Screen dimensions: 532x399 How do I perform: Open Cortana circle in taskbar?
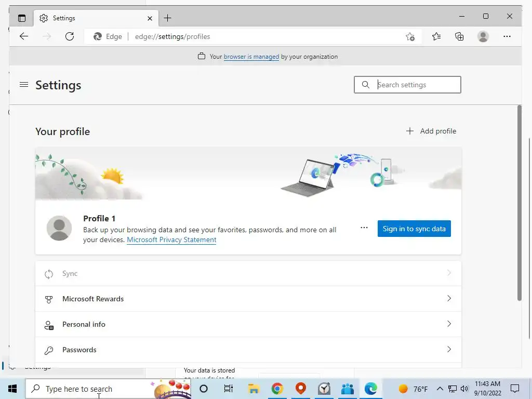tap(204, 389)
